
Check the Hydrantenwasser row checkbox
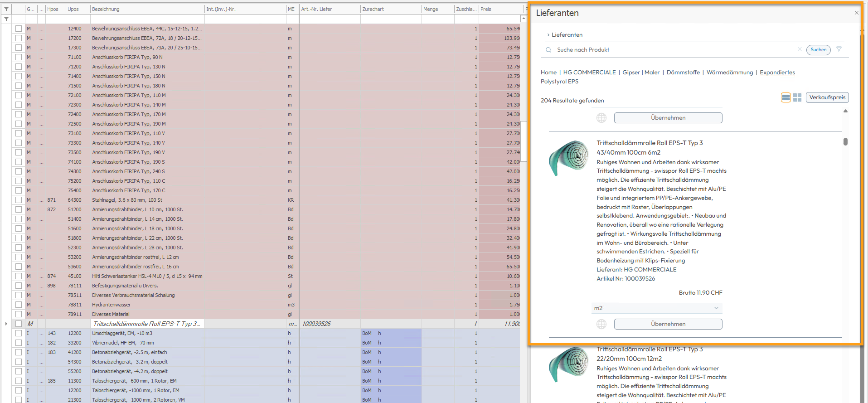point(19,305)
